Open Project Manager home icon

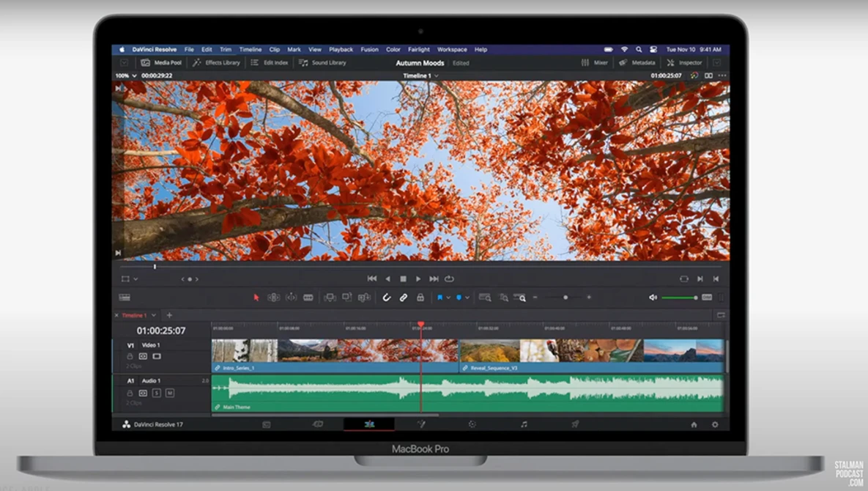coord(694,424)
